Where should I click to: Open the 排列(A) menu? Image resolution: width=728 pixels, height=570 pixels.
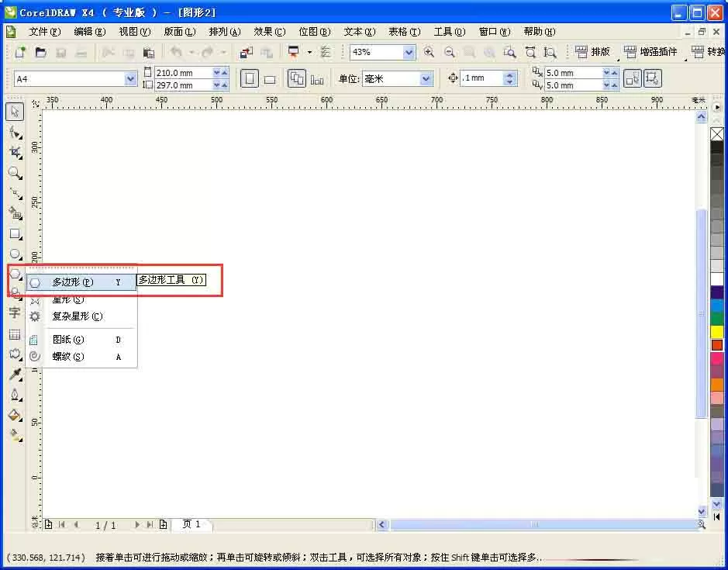(x=225, y=32)
